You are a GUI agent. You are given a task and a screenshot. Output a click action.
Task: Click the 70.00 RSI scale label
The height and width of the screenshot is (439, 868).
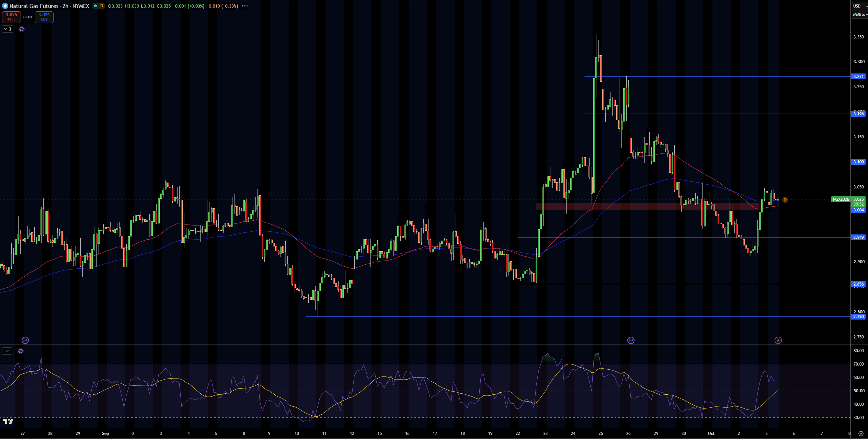(858, 364)
